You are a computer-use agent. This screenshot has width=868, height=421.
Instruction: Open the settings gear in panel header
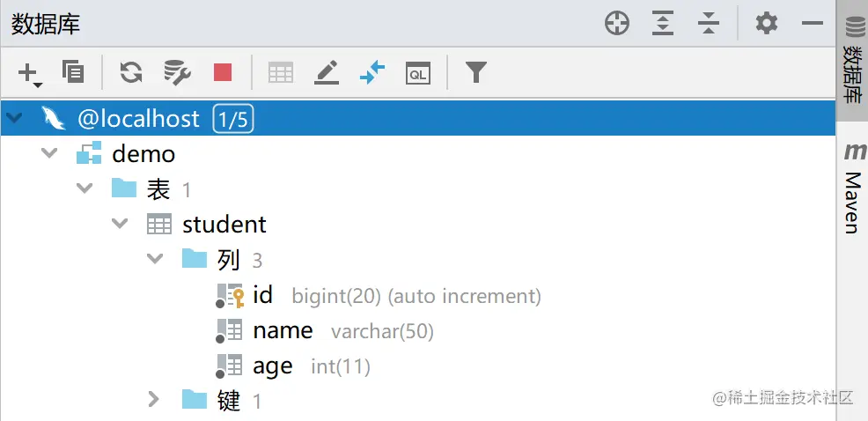767,24
